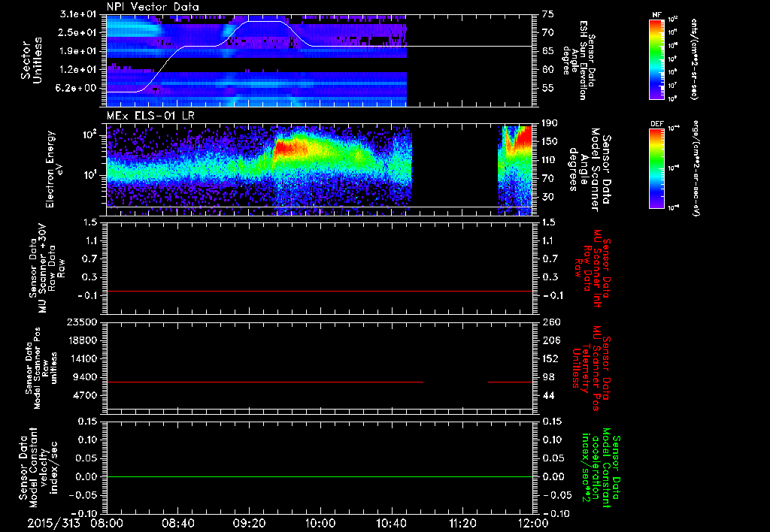The image size is (770, 532).
Task: Click the "2015/313 08:00" time label
Action: click(76, 523)
